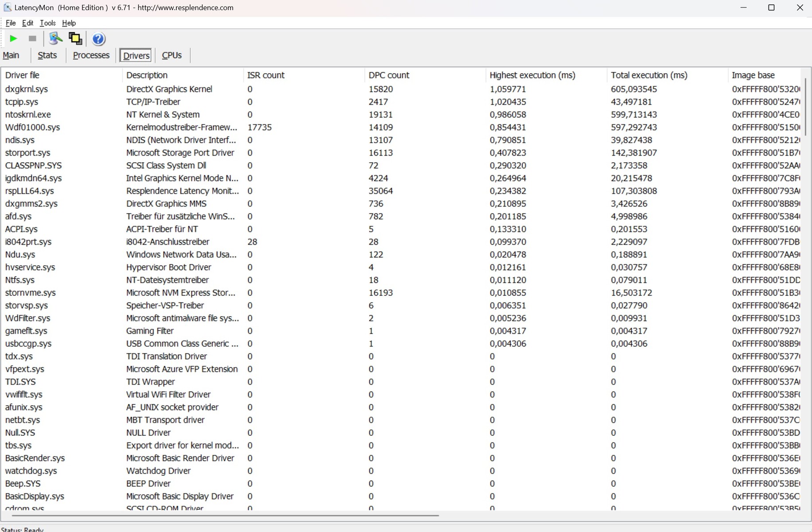Screen dimensions: 812x532
Task: Switch to the Processes tab
Action: [x=91, y=55]
